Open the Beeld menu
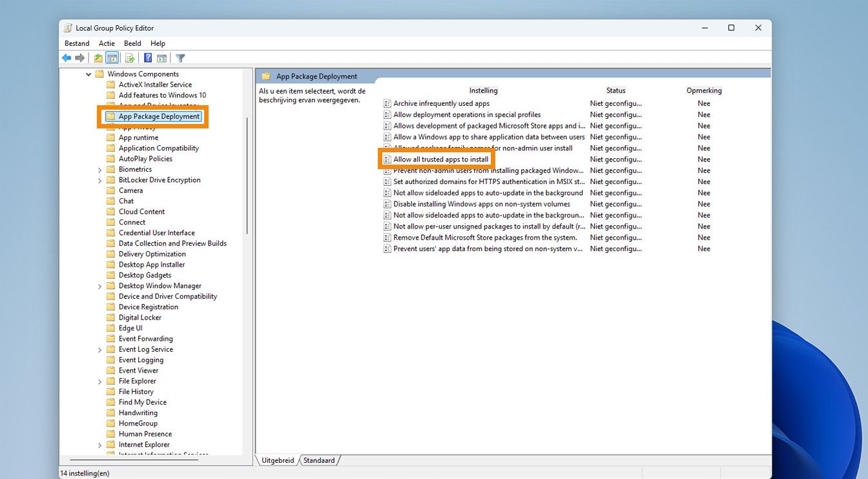 (x=132, y=43)
